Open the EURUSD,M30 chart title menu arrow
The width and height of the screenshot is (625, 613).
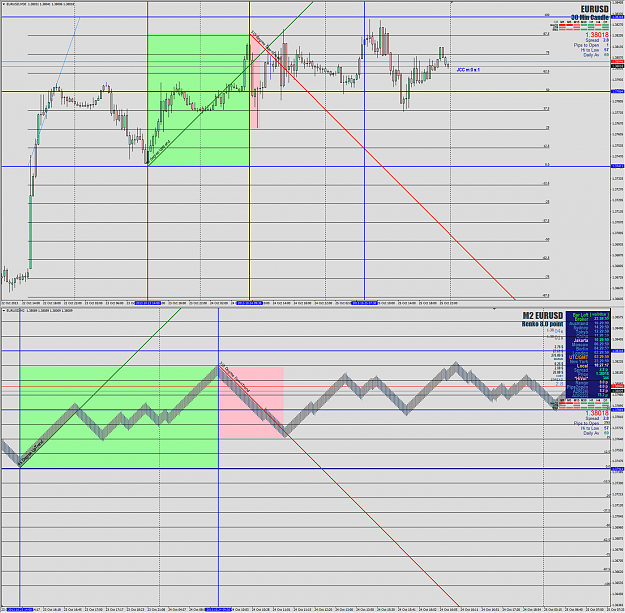(3, 4)
